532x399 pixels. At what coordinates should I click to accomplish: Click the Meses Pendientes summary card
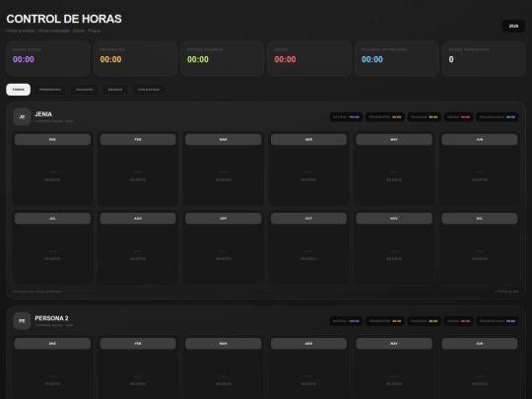tap(484, 58)
